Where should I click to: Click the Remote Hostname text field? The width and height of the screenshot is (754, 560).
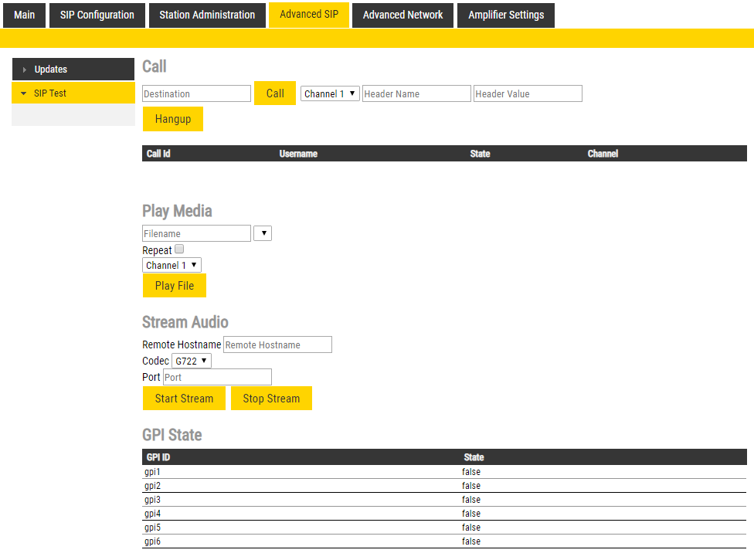[x=277, y=344]
